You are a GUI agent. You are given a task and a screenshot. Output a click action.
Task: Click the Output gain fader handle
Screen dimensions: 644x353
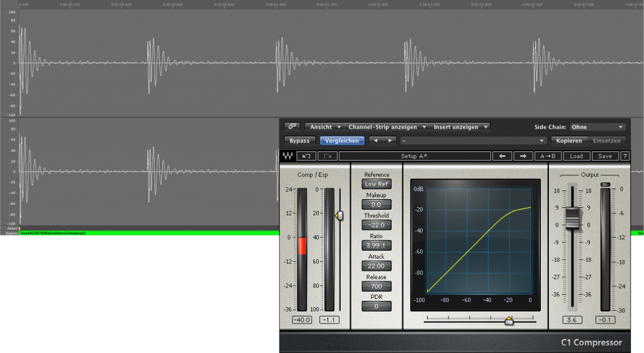pyautogui.click(x=572, y=218)
